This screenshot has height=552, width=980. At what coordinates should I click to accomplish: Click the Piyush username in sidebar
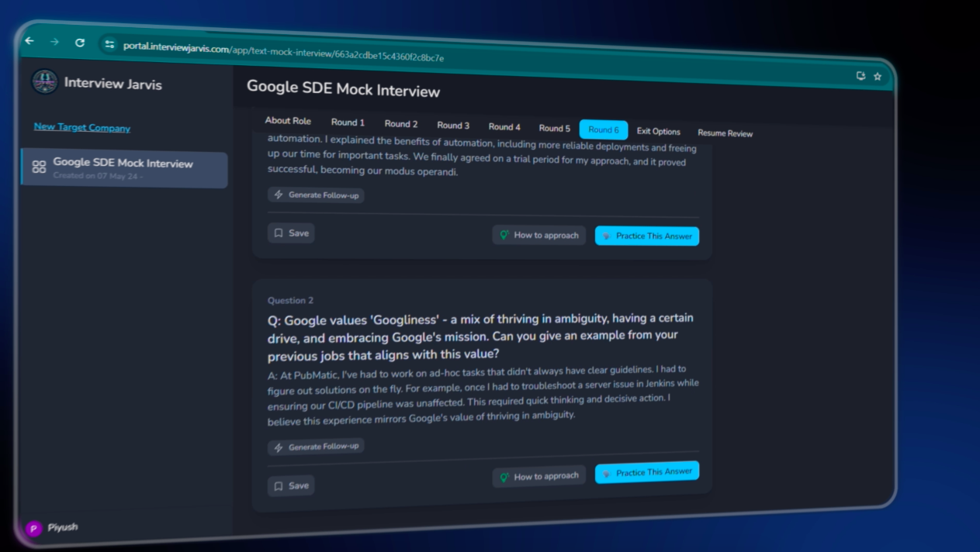[63, 527]
